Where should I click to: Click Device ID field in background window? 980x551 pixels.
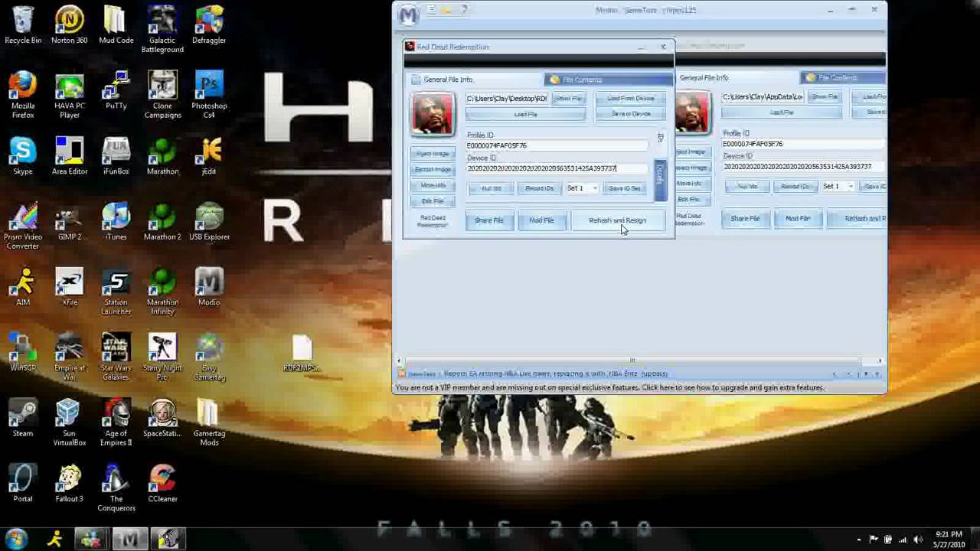pyautogui.click(x=804, y=167)
